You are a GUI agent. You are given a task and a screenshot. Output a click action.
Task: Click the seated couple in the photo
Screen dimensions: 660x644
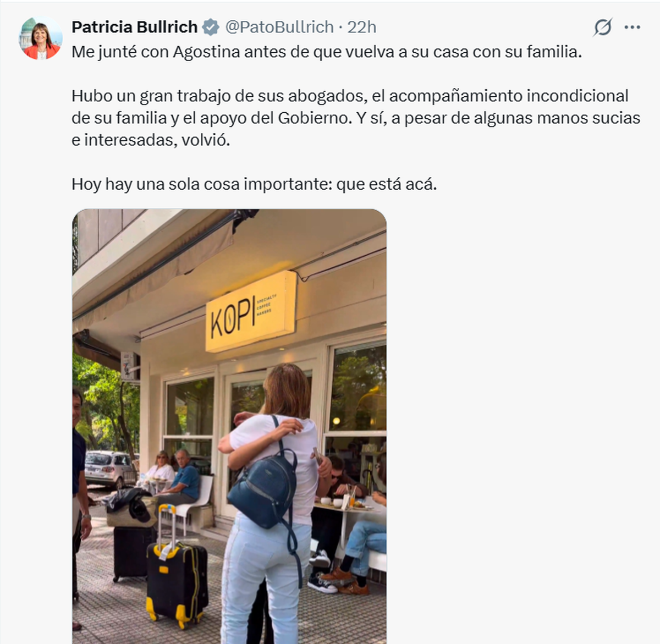[x=173, y=476]
